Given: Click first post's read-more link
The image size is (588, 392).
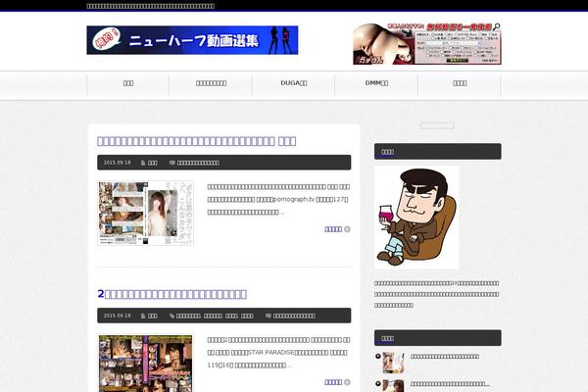Looking at the screenshot, I should point(333,229).
